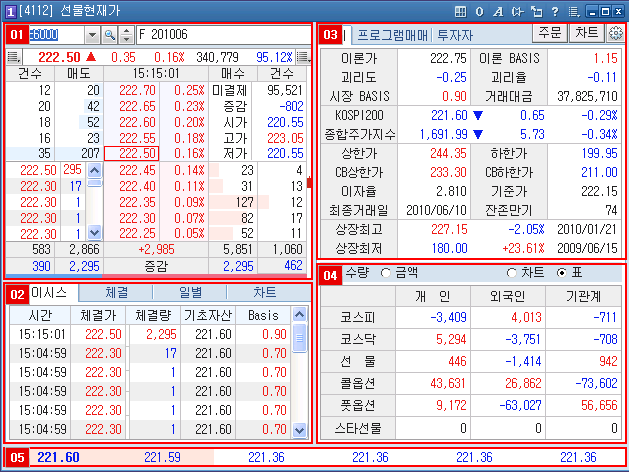
Task: Click the circular 'O' icon in title bar
Action: tap(479, 10)
